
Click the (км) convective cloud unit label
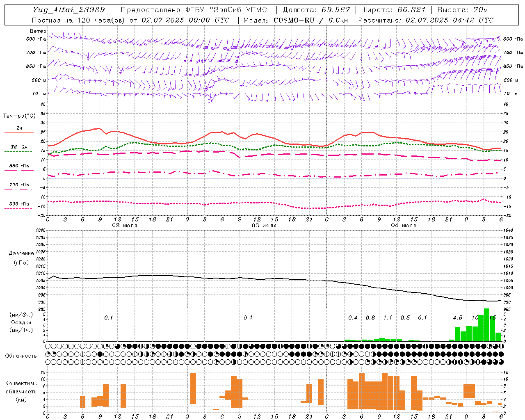[21, 399]
